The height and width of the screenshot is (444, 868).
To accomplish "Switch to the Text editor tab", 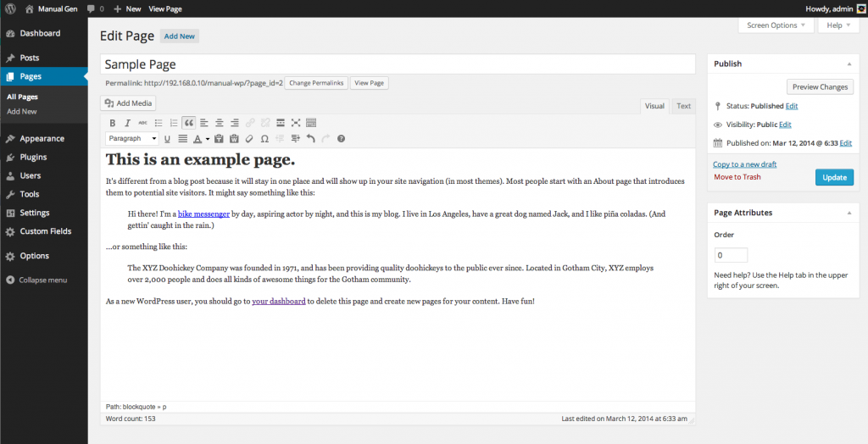I will [683, 106].
